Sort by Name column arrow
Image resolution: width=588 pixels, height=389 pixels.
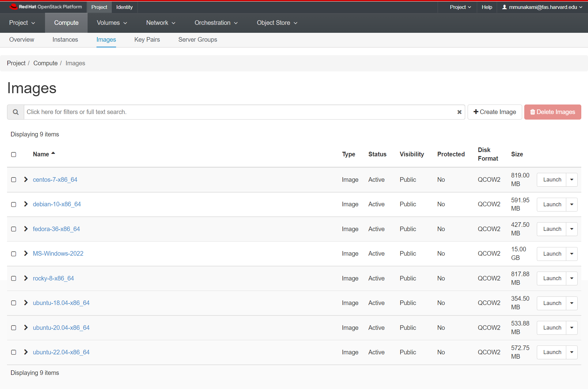53,153
